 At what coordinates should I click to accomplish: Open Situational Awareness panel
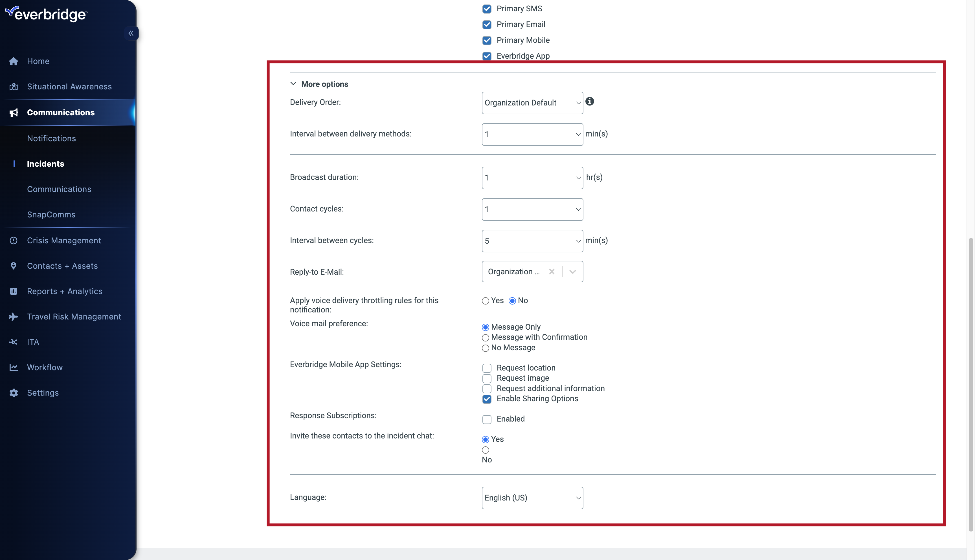pos(69,86)
